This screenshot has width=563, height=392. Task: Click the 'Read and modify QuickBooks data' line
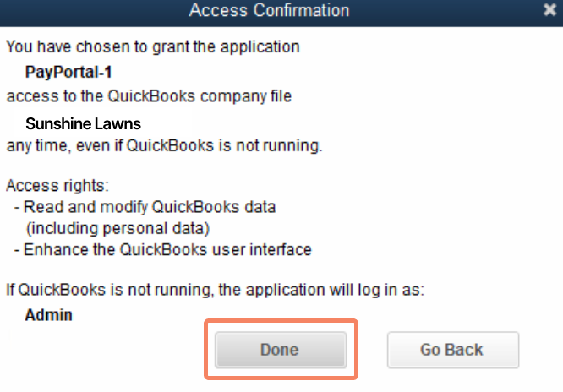click(x=145, y=207)
